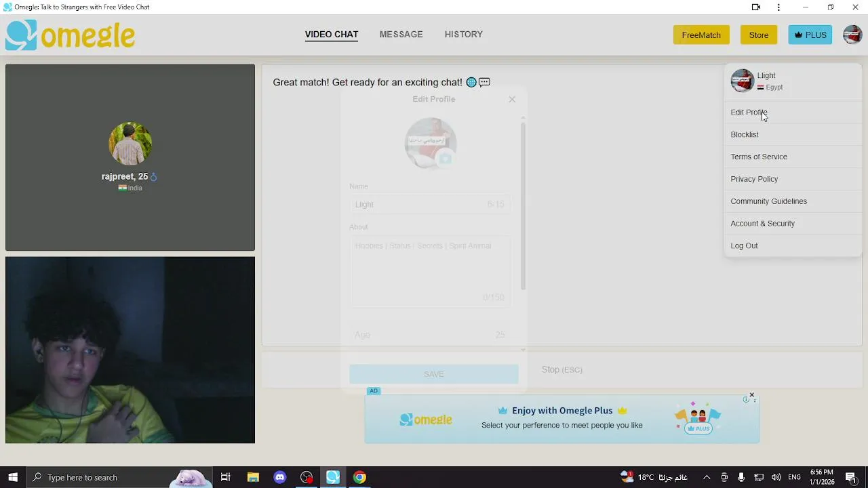
Task: Open Account & Security
Action: pos(793,224)
